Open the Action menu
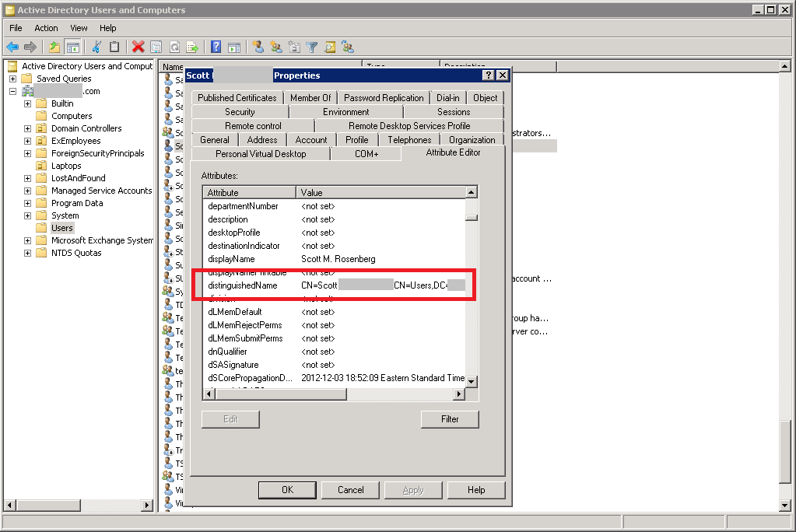This screenshot has height=532, width=796. point(46,28)
